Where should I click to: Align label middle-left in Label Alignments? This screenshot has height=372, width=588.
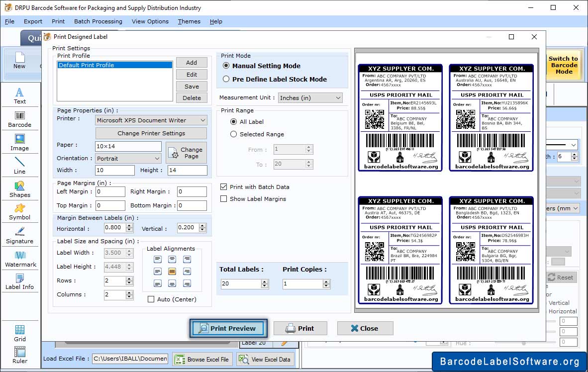[x=158, y=271]
